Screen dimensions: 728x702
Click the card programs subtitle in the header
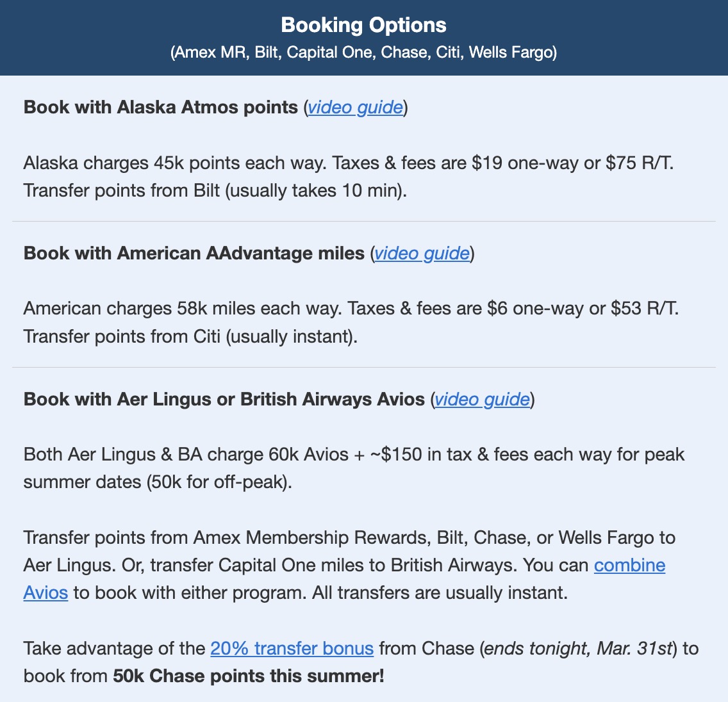click(363, 52)
